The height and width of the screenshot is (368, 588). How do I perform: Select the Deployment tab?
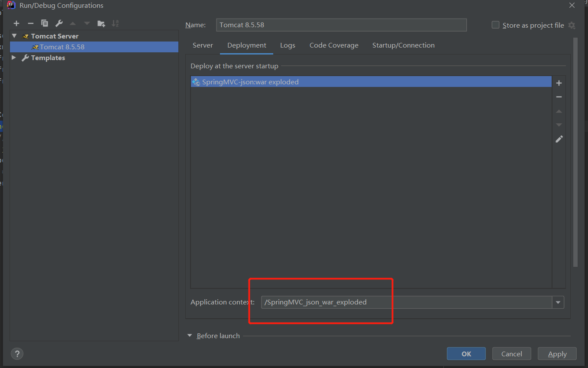(247, 45)
